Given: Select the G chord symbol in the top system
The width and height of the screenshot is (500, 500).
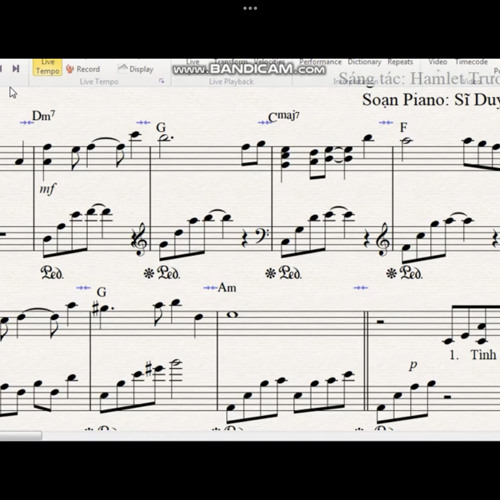Looking at the screenshot, I should pos(161,127).
